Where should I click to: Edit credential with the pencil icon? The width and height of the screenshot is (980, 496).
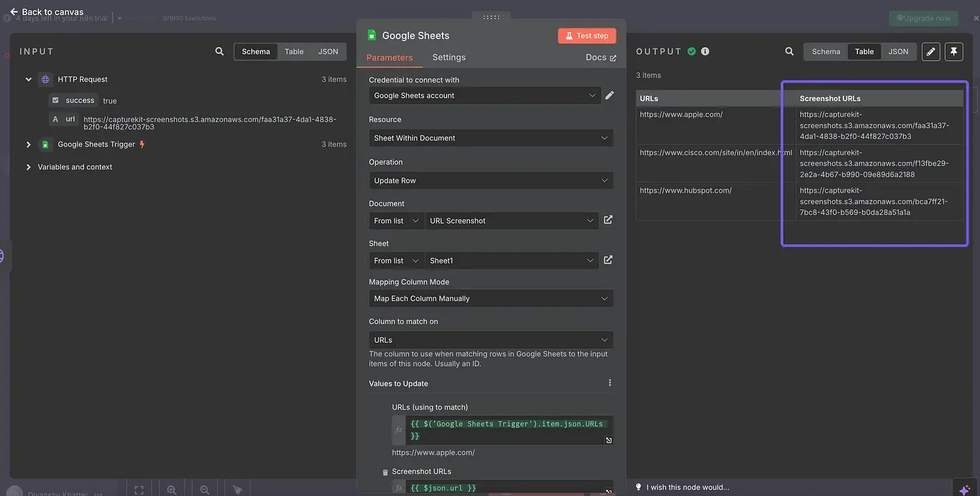(x=610, y=95)
